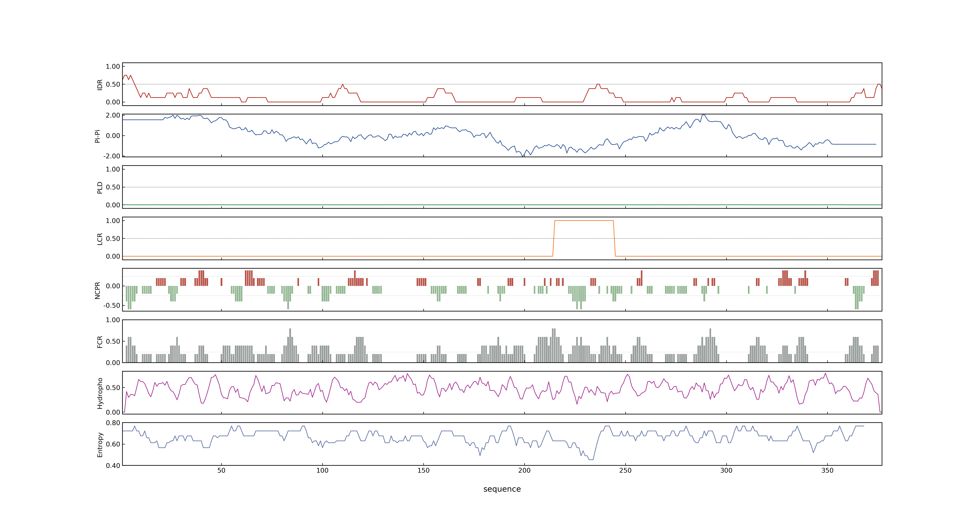
Task: Click the x-axis tick label 50
Action: pyautogui.click(x=221, y=470)
